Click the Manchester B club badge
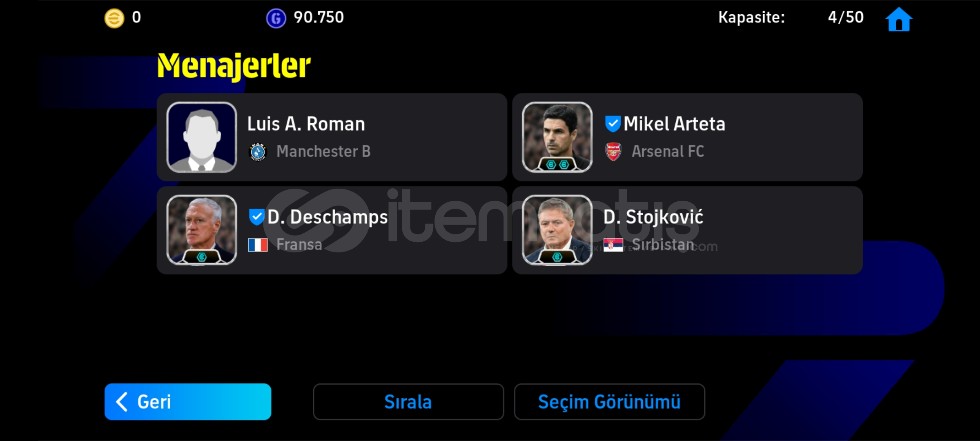This screenshot has height=441, width=980. click(x=258, y=152)
